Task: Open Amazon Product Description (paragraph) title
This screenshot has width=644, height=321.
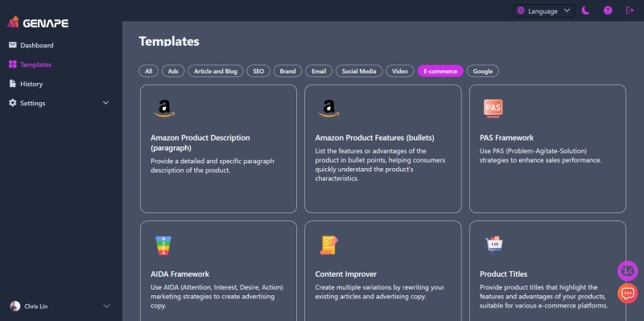Action: coord(200,142)
